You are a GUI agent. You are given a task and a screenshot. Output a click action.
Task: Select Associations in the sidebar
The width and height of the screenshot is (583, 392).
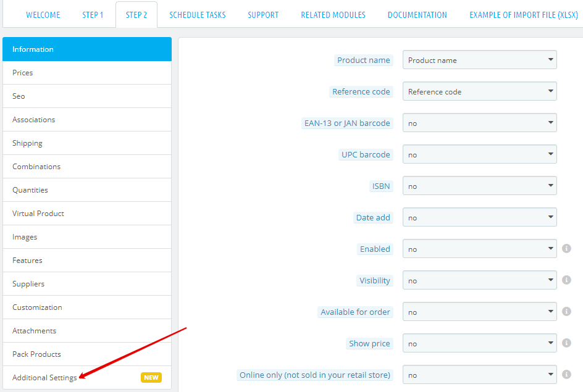point(87,120)
